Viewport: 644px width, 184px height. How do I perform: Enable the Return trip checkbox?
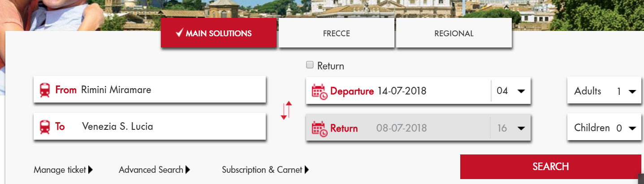(310, 65)
